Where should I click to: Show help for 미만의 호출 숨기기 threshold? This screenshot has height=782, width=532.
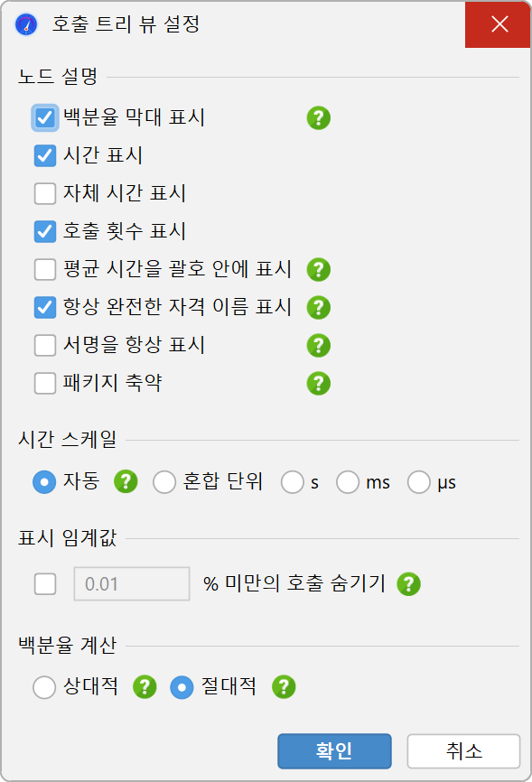[x=409, y=584]
